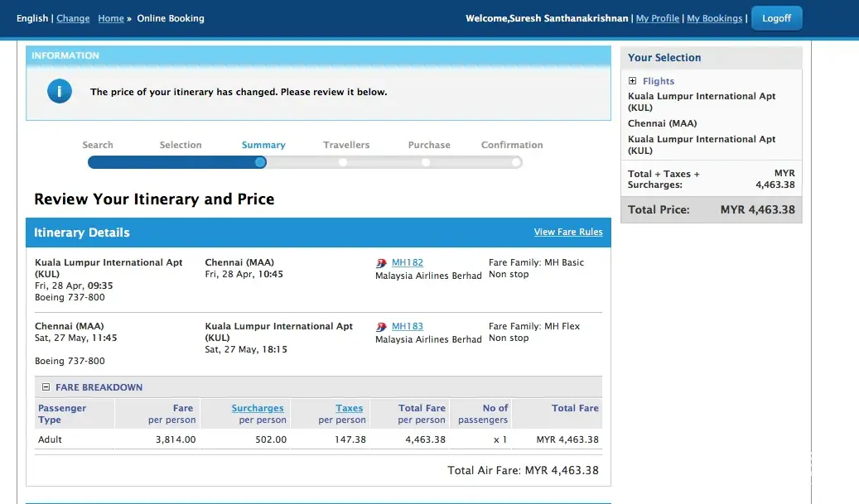Open the MH182 flight details link
Screen dimensions: 859x504
click(407, 262)
